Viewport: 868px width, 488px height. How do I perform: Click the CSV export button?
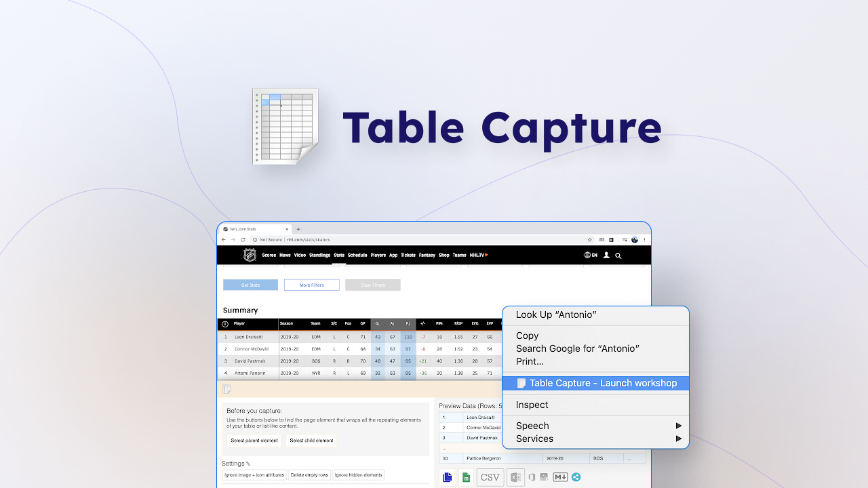click(x=490, y=476)
